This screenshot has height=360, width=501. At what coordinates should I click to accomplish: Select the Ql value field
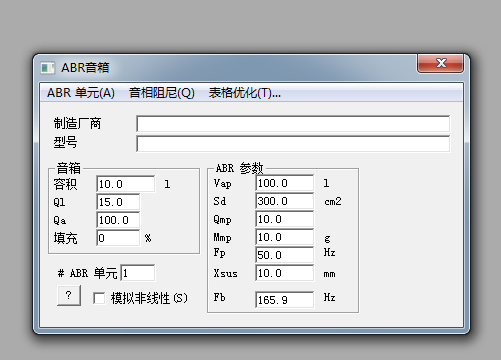click(118, 202)
